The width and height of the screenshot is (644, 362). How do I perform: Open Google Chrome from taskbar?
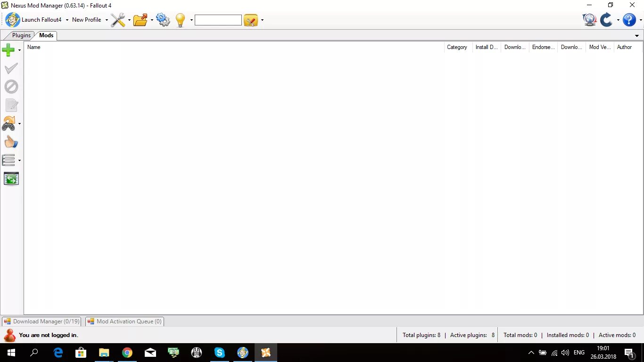point(127,353)
